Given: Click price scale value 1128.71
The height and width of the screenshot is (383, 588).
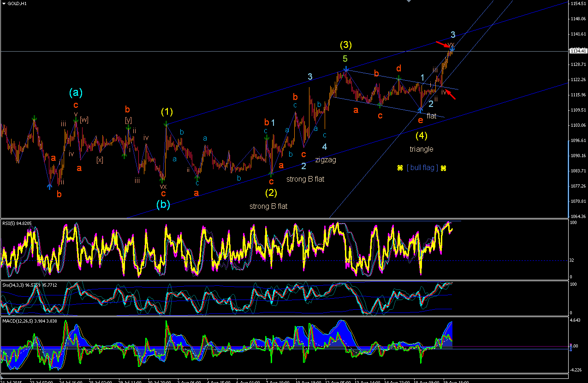Looking at the screenshot, I should coord(578,65).
